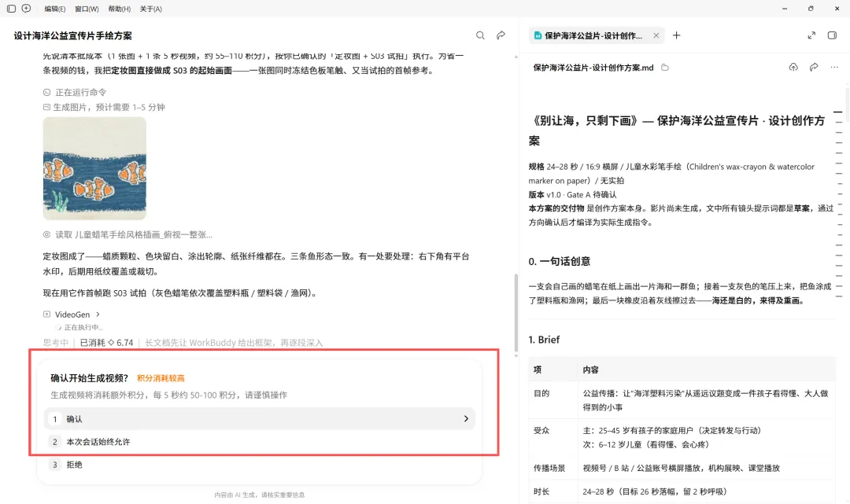The height and width of the screenshot is (504, 850).
Task: Click the 版本 v1.0 · Gate A 待确认 line
Action: tap(572, 194)
